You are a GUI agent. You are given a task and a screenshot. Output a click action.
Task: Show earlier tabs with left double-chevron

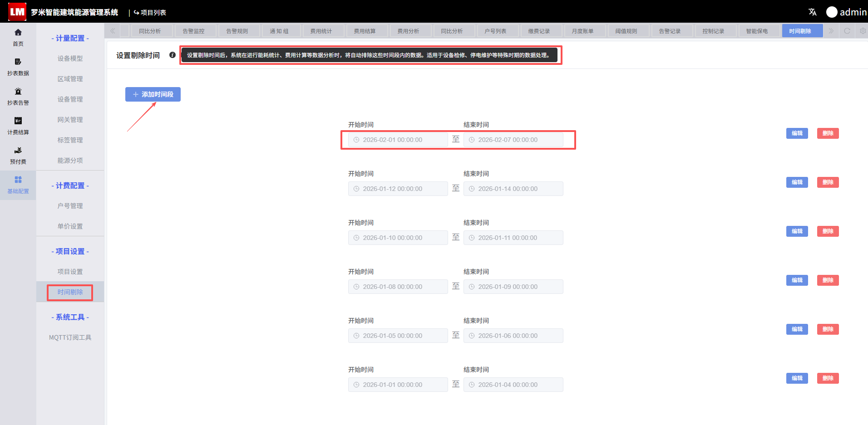click(113, 31)
